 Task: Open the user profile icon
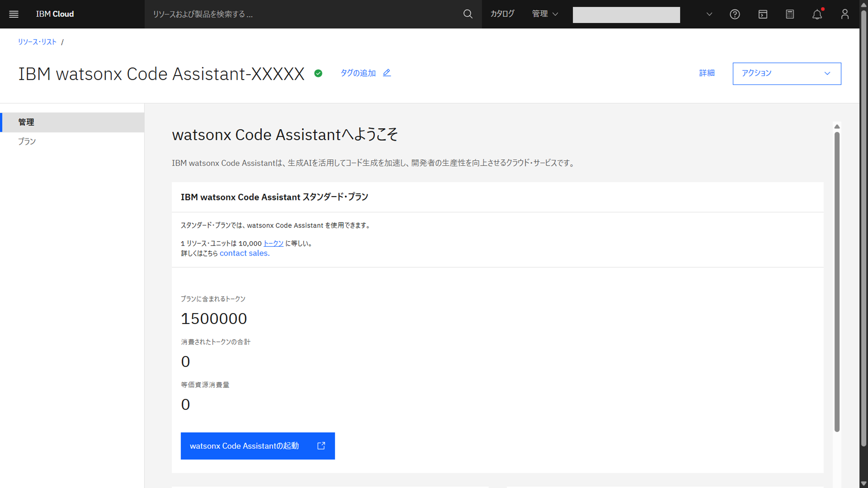[845, 14]
